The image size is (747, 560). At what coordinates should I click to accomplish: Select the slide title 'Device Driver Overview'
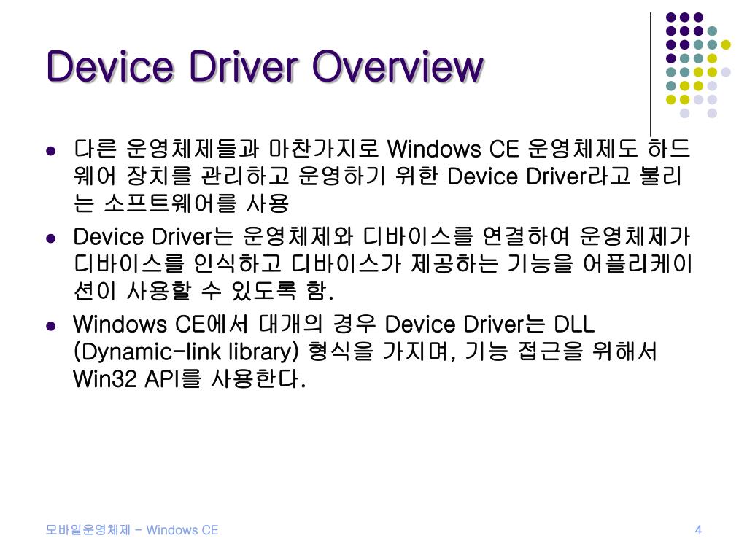click(266, 66)
